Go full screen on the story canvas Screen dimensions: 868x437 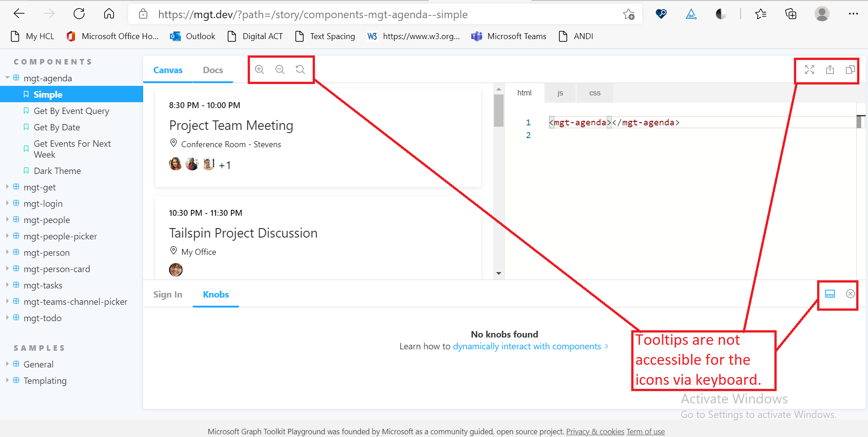point(809,70)
